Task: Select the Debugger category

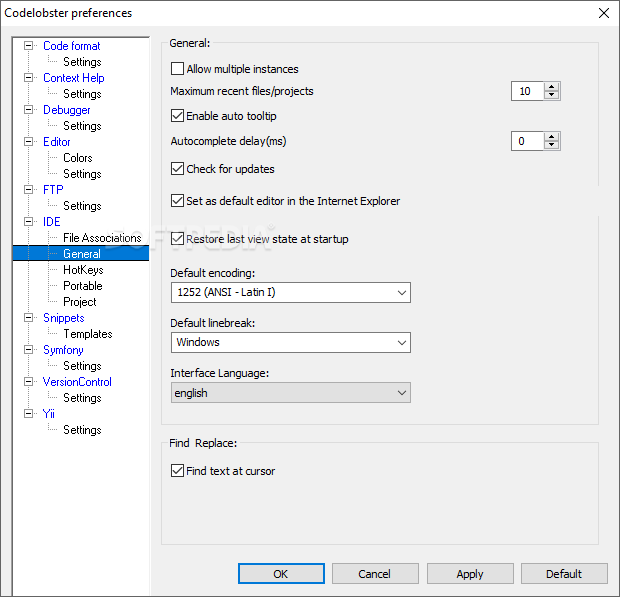Action: pyautogui.click(x=66, y=110)
